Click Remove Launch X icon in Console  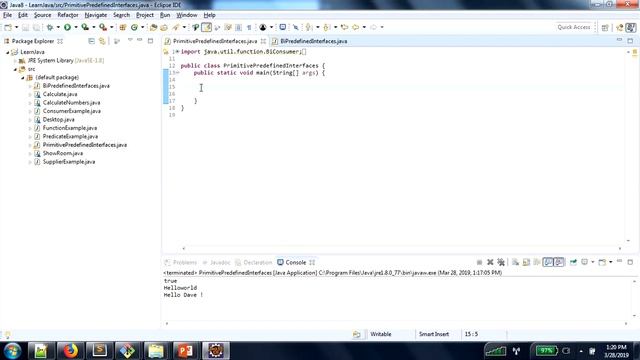490,262
